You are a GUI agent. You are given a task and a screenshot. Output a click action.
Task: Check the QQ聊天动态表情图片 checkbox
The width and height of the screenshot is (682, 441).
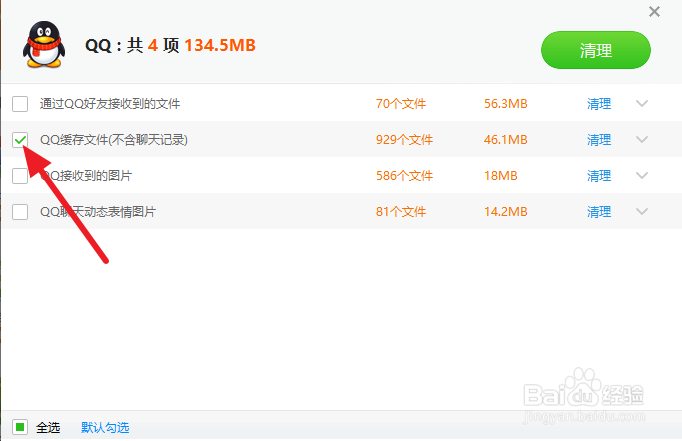coord(20,212)
